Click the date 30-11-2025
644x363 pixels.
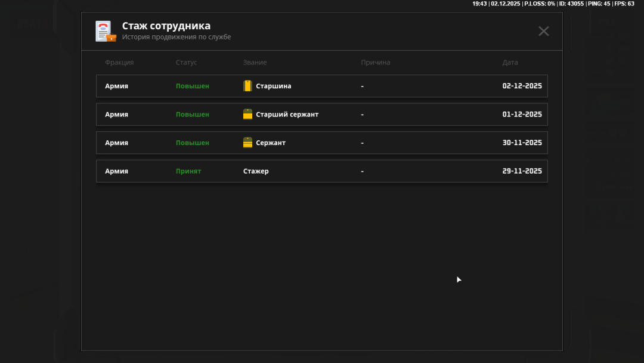point(522,143)
